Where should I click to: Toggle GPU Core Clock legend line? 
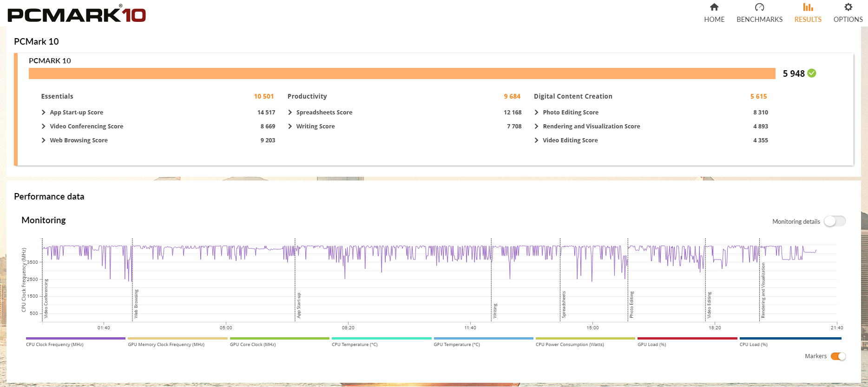tap(279, 339)
